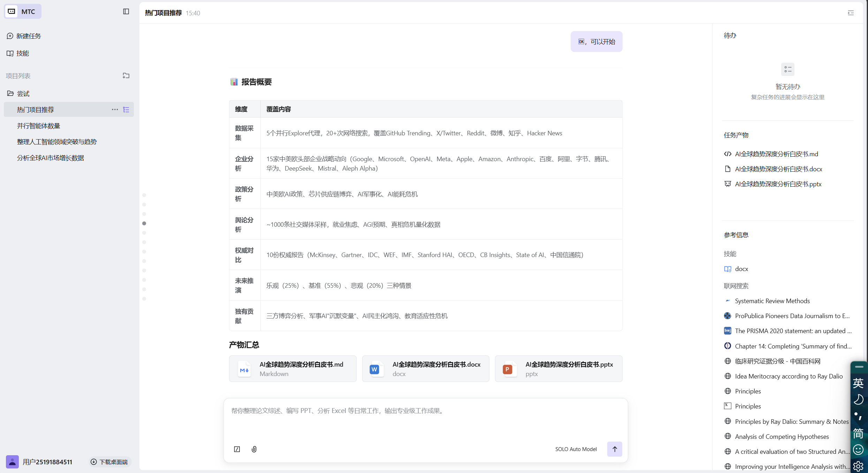This screenshot has height=473, width=868.
Task: Open the three-dot menu for 热门项目推荐
Action: point(115,110)
